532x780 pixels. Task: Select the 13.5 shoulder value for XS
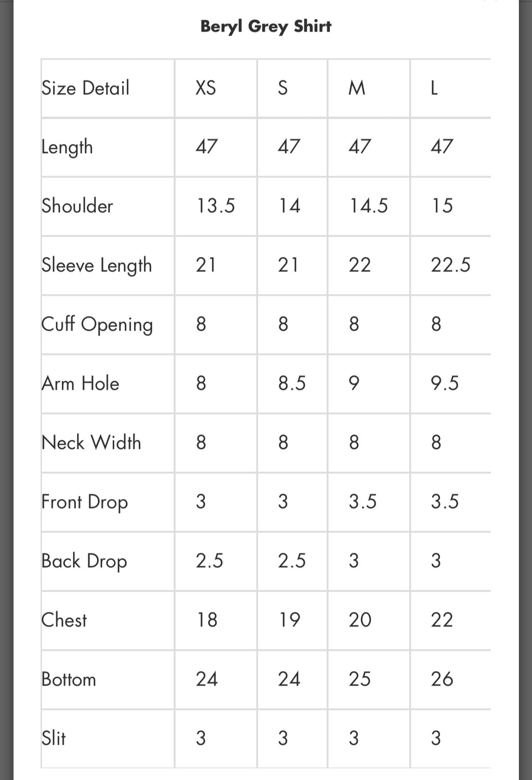[x=216, y=206]
